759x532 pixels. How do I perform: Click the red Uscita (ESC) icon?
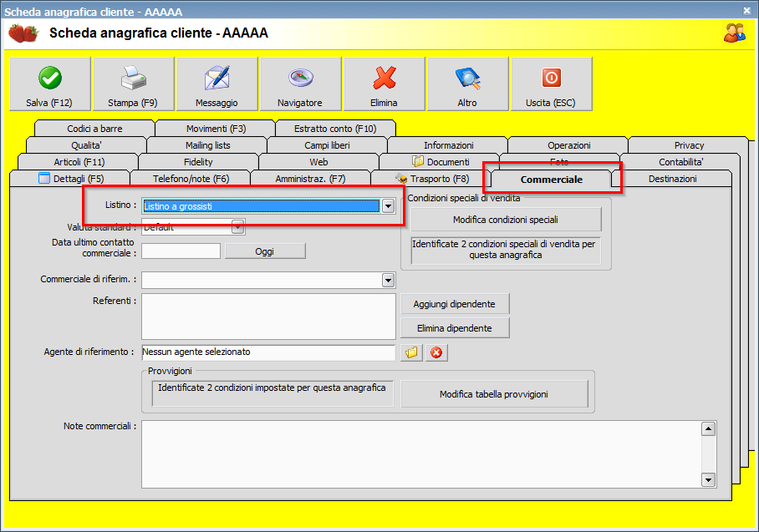click(552, 78)
